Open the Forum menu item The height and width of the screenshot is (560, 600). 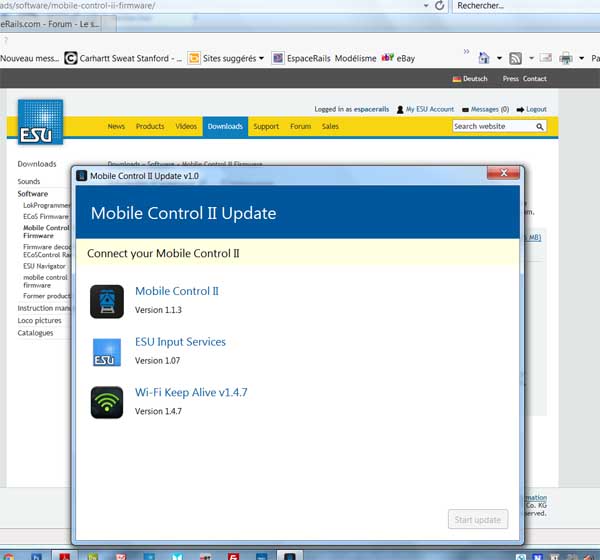pyautogui.click(x=300, y=126)
